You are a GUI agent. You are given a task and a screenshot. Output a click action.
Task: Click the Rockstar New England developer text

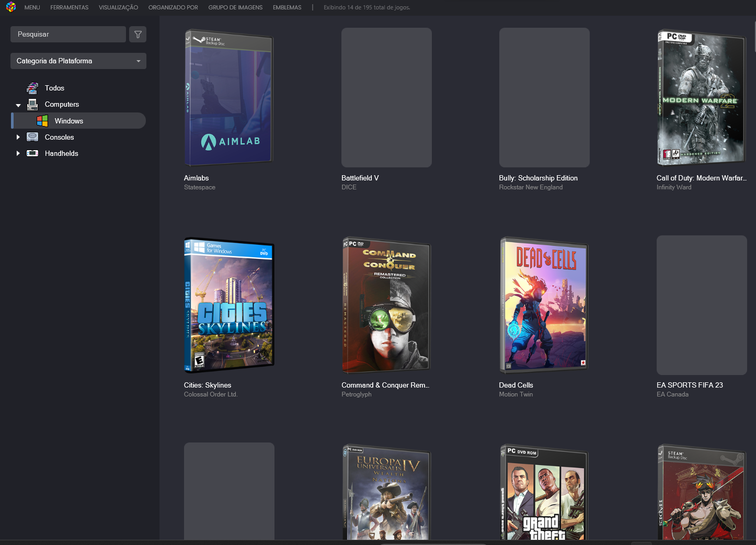pos(531,187)
